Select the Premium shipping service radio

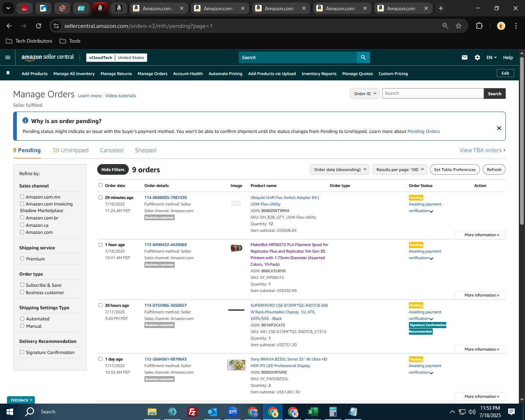click(x=22, y=258)
